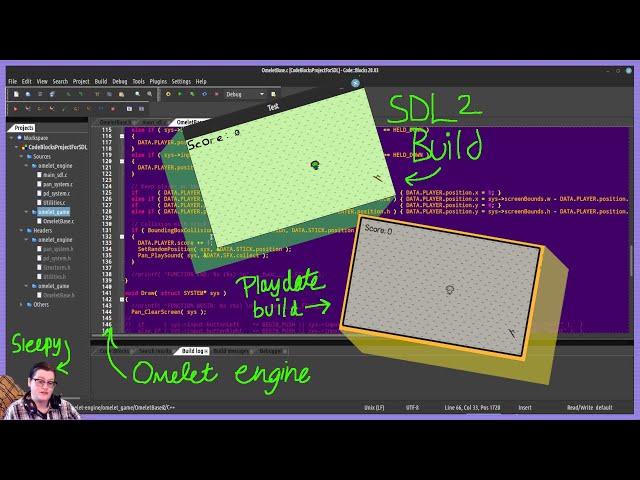Screen dimensions: 640x480
Task: Abort the build with the red X icon
Action: click(216, 94)
